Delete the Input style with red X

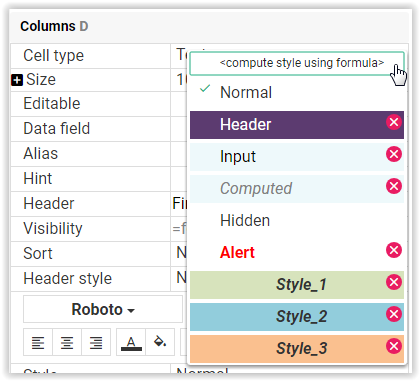tap(394, 154)
